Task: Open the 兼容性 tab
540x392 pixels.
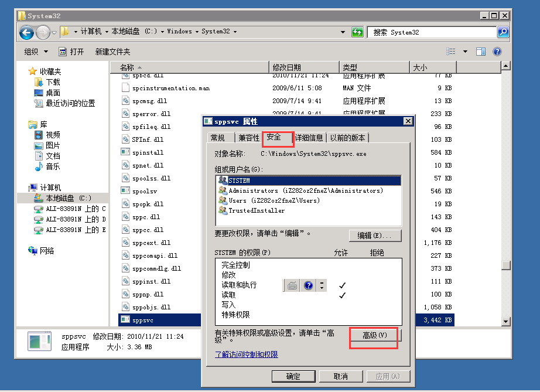Action: pyautogui.click(x=248, y=138)
